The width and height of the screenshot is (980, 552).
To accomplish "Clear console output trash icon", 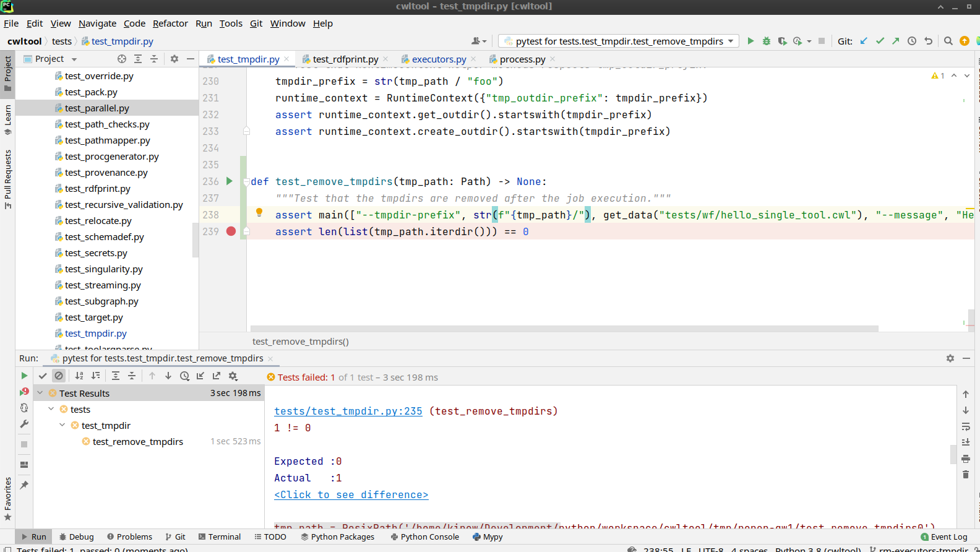I will tap(966, 475).
